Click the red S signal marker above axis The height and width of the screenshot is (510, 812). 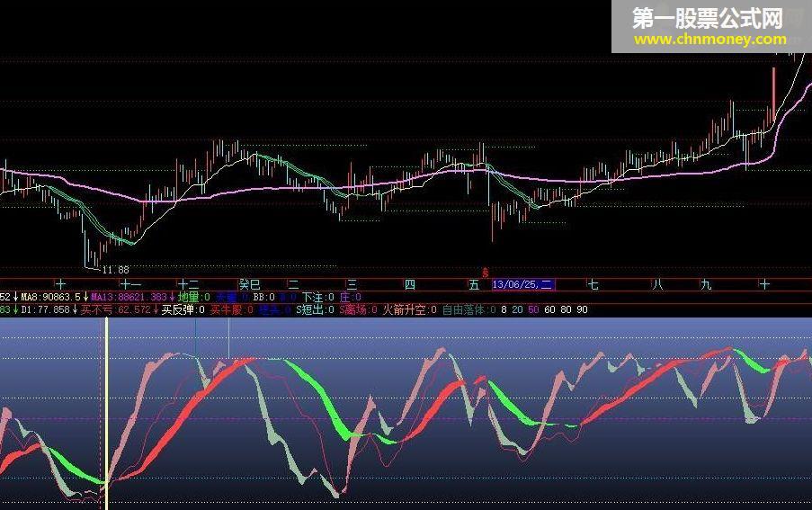pos(486,273)
